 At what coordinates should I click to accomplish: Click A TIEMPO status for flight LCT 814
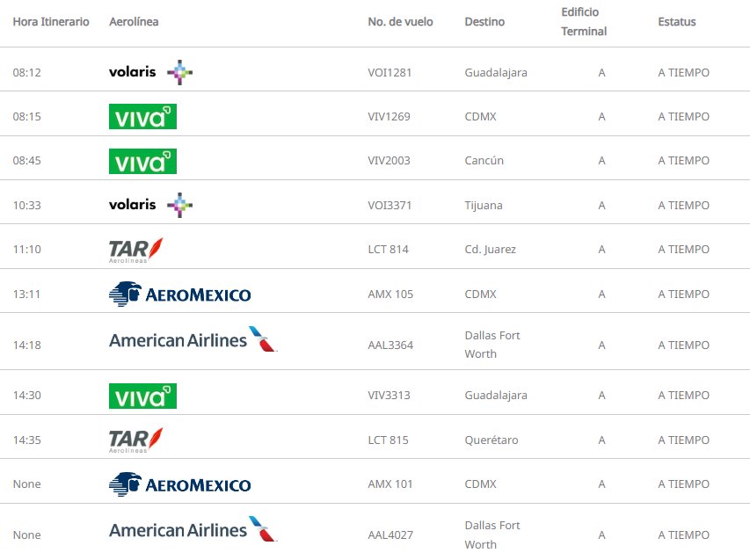click(x=683, y=250)
